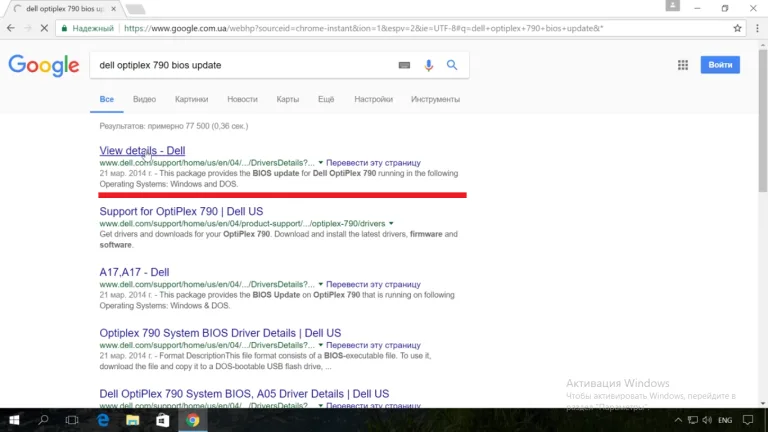Open the Chrome three-dot menu
This screenshot has width=768, height=432.
click(x=757, y=28)
